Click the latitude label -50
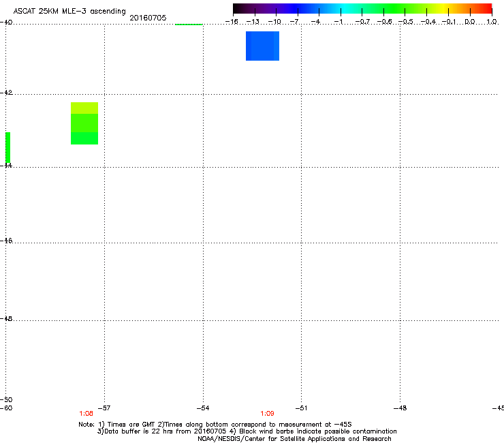504x443 pixels. click(x=6, y=399)
